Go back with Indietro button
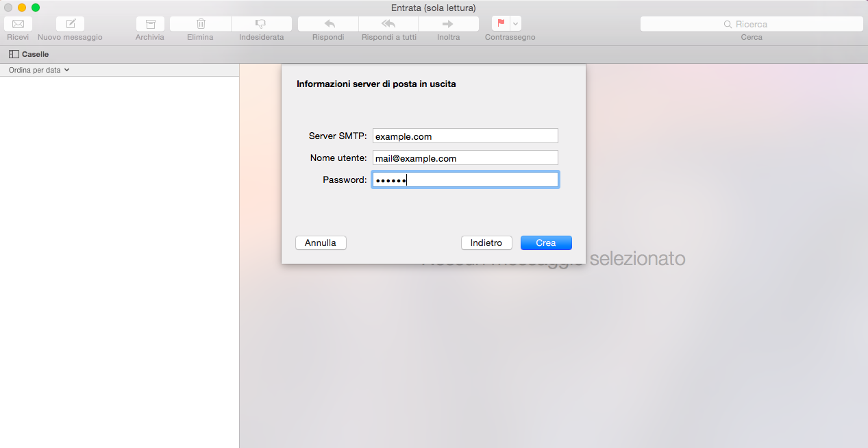 pyautogui.click(x=486, y=243)
